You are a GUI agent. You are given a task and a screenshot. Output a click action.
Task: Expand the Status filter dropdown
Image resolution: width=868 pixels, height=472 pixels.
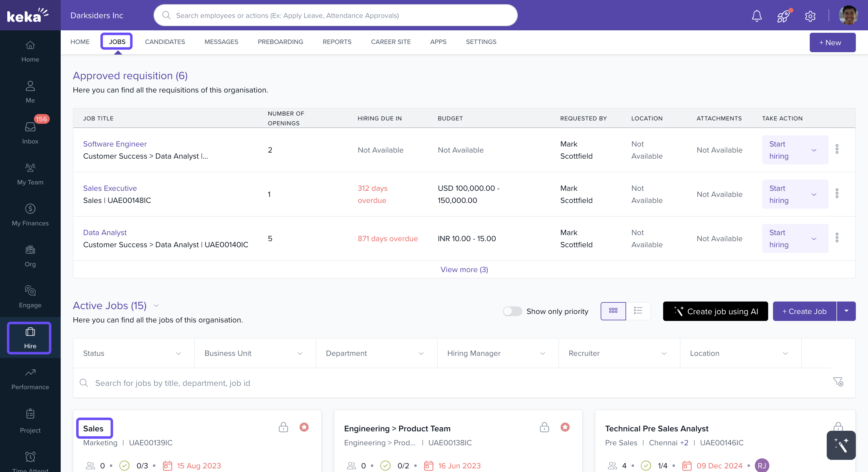tap(134, 353)
